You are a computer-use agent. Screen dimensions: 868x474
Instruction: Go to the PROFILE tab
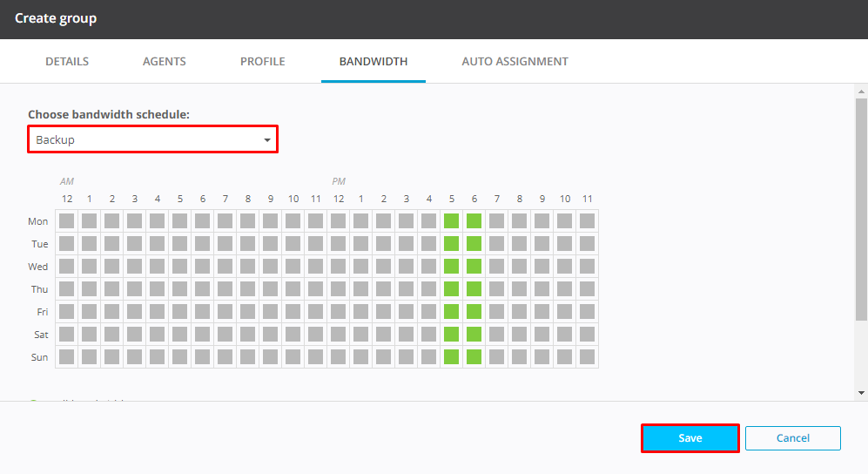click(263, 62)
